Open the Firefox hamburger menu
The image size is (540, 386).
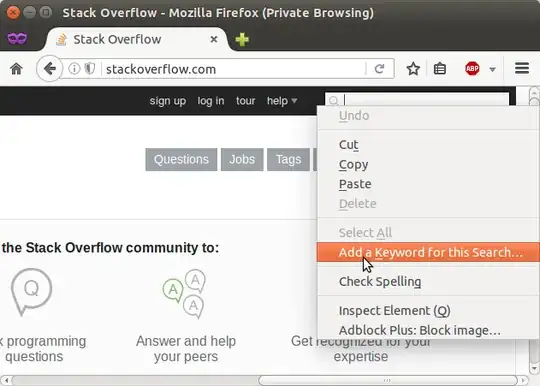(522, 68)
